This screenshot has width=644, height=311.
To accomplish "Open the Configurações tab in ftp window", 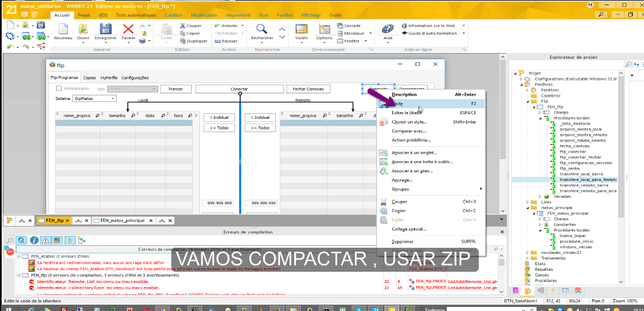I will pyautogui.click(x=135, y=77).
